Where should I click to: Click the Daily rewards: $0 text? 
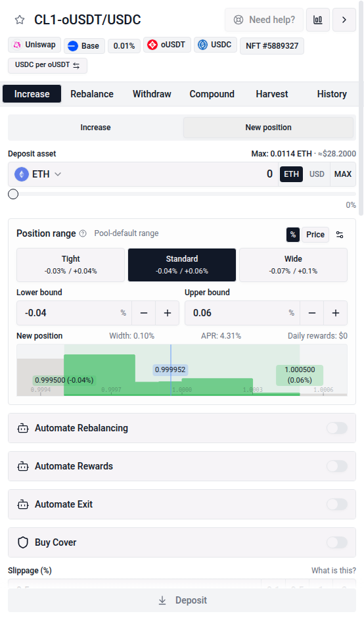(x=317, y=336)
